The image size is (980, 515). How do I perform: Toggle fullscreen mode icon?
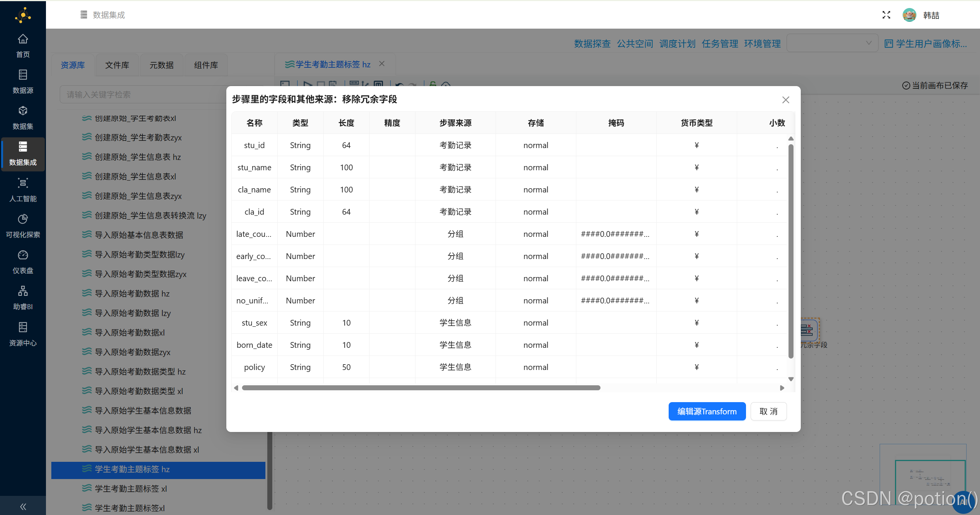coord(886,15)
